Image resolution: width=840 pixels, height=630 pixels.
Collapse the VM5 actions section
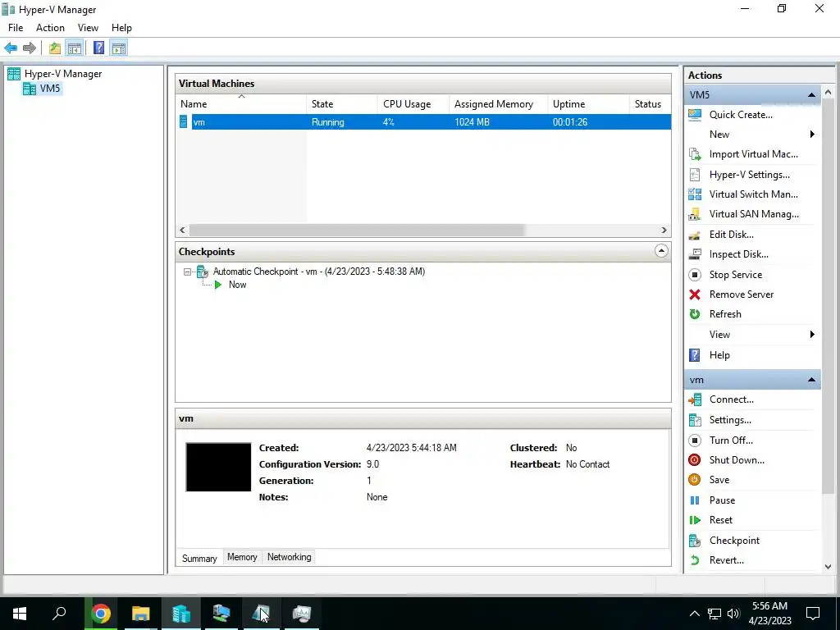coord(811,95)
